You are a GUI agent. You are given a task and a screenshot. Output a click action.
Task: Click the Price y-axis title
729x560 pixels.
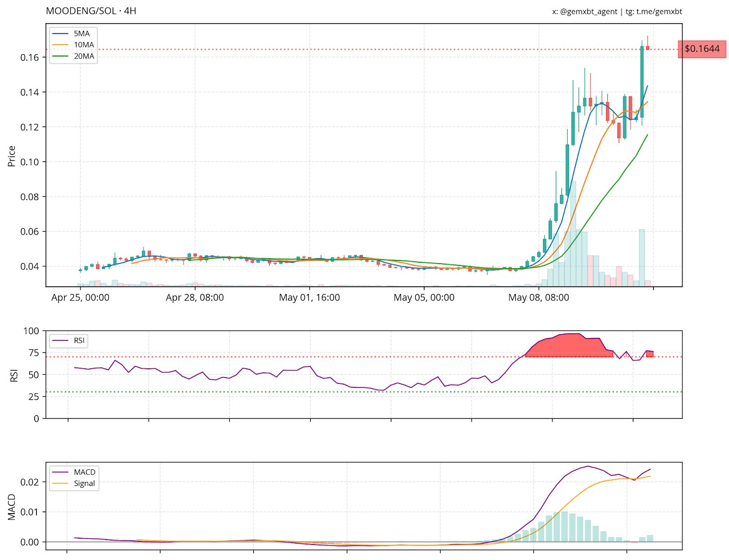coord(12,156)
